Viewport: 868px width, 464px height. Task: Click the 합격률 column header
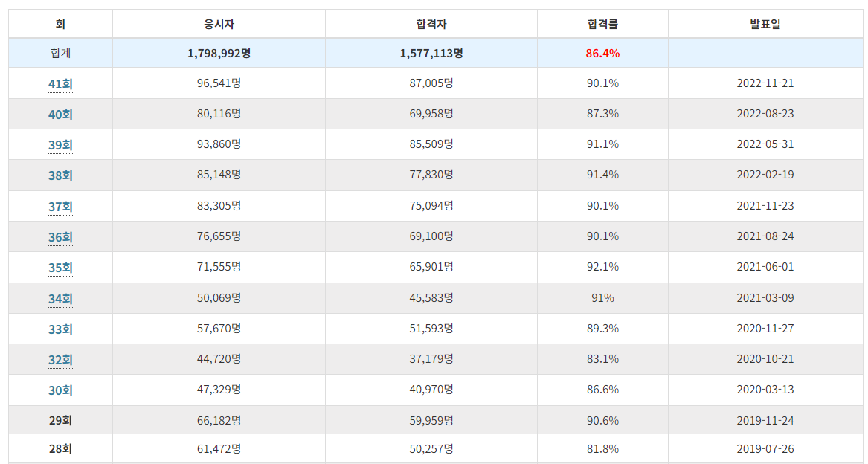pos(602,23)
